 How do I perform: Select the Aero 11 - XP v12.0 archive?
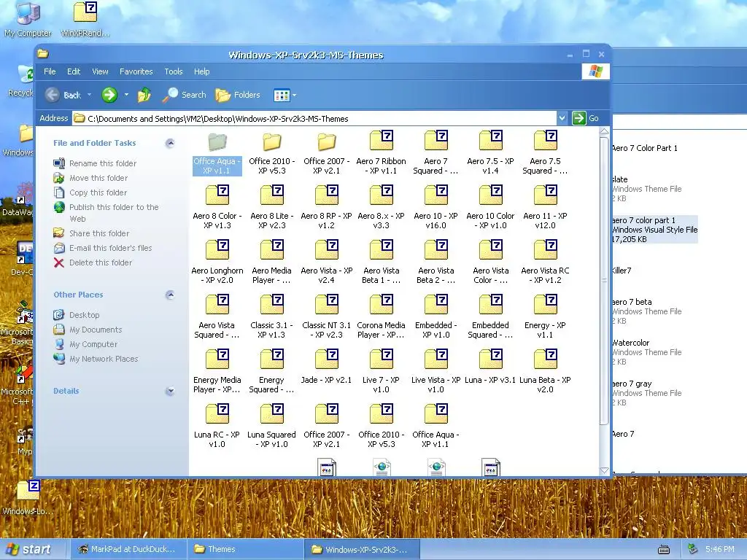545,207
